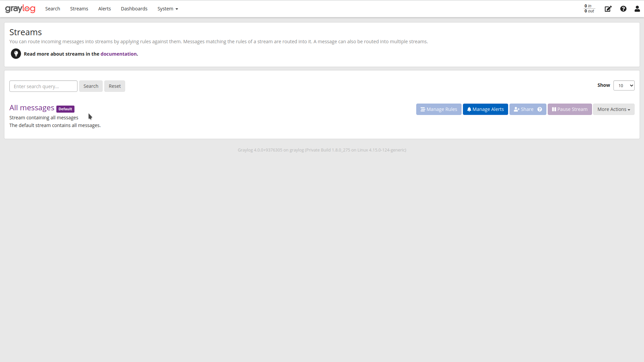The height and width of the screenshot is (362, 644).
Task: Click the bell icon on Manage Alerts
Action: tap(469, 109)
